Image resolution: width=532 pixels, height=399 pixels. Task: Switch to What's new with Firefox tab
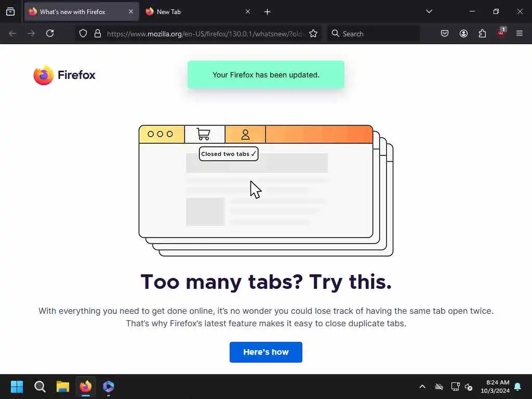click(82, 11)
